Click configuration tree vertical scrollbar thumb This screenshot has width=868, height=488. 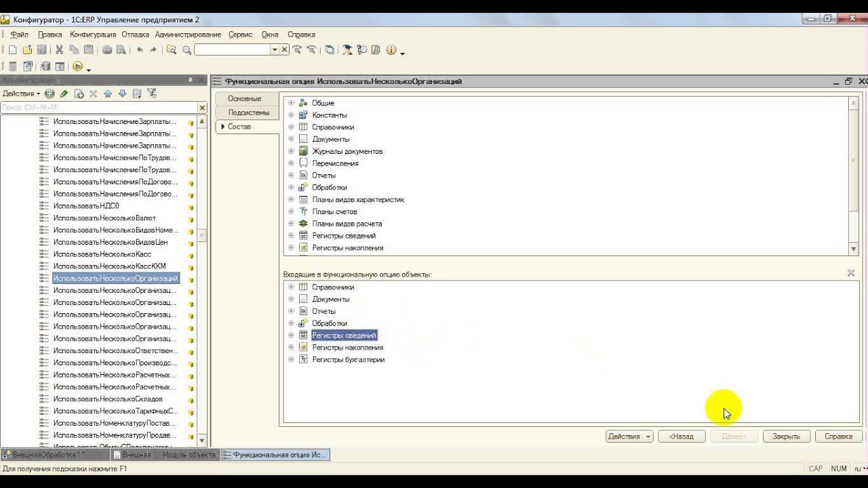click(x=202, y=236)
